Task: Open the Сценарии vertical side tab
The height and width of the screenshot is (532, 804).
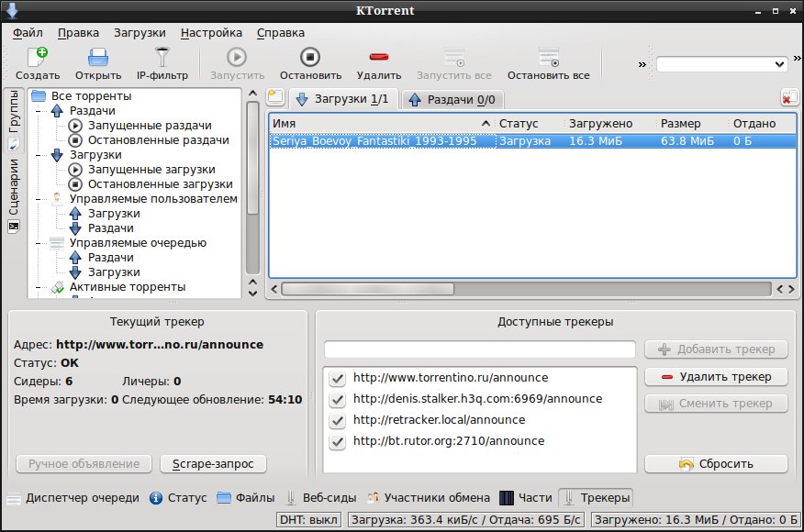Action: tap(14, 195)
